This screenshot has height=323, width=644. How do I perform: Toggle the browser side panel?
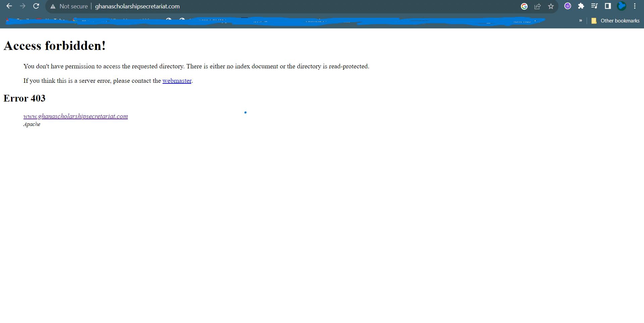(608, 6)
